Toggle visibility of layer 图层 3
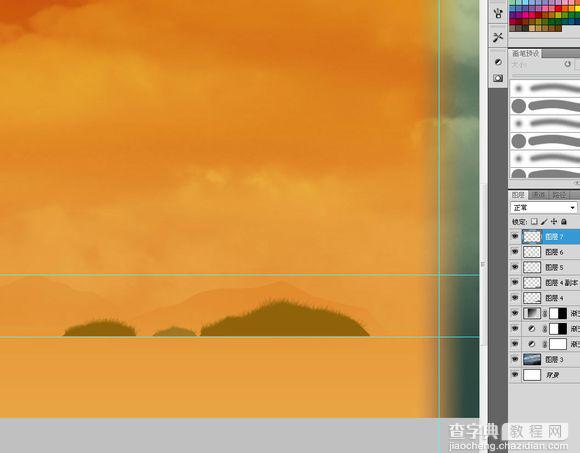The height and width of the screenshot is (453, 580). [x=515, y=359]
